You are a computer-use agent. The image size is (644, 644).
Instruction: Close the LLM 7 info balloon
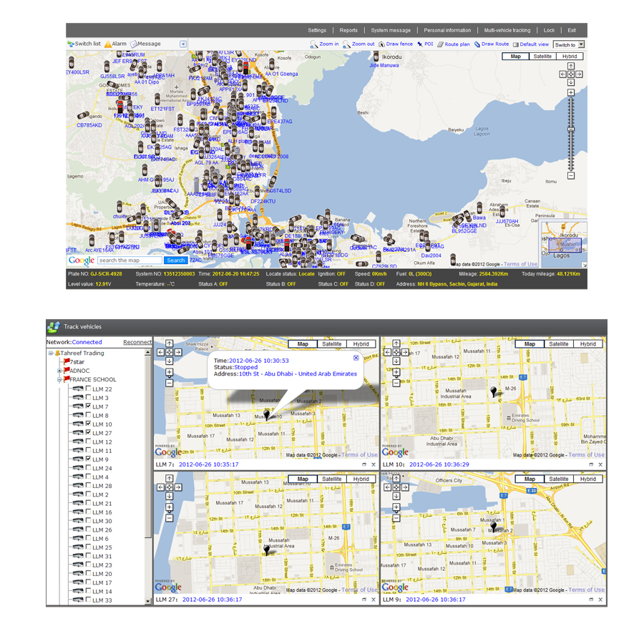[x=356, y=358]
